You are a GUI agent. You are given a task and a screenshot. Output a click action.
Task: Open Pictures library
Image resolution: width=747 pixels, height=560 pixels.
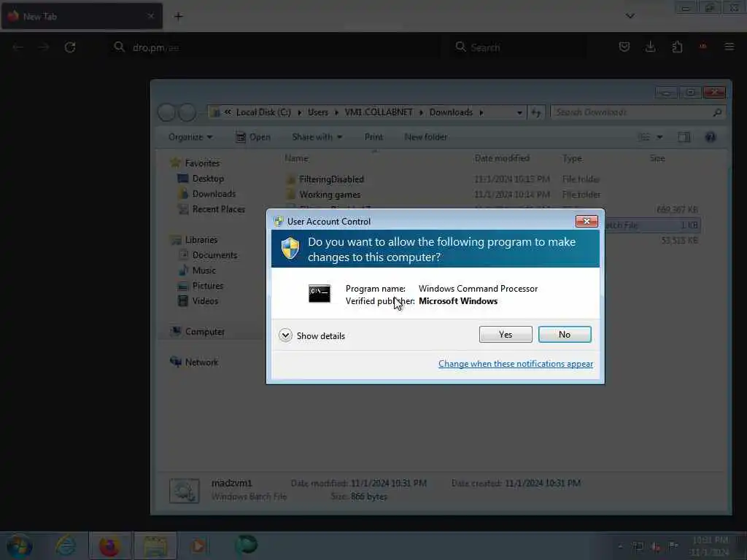pos(207,286)
